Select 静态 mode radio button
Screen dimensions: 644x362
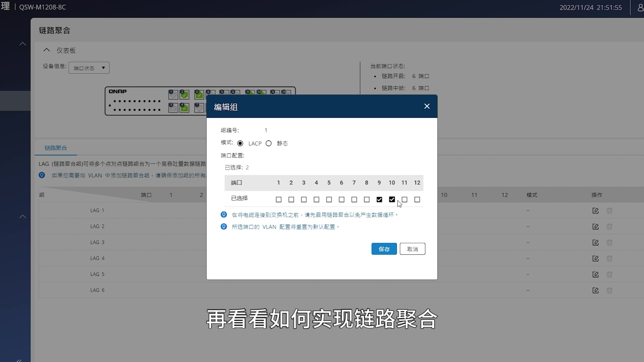tap(269, 143)
